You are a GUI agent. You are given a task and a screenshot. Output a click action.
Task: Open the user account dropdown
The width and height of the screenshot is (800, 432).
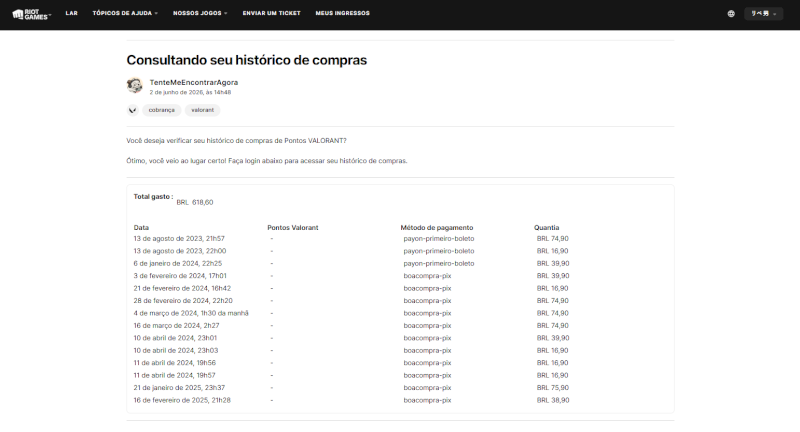pyautogui.click(x=763, y=14)
